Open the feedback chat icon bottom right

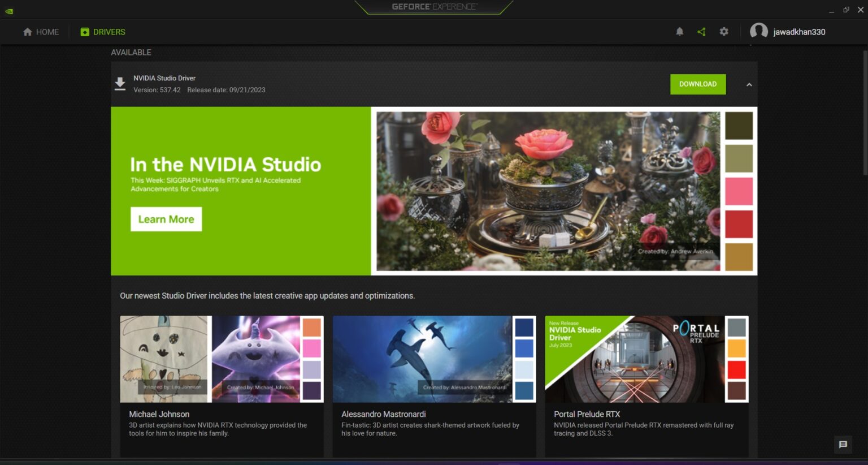click(844, 444)
